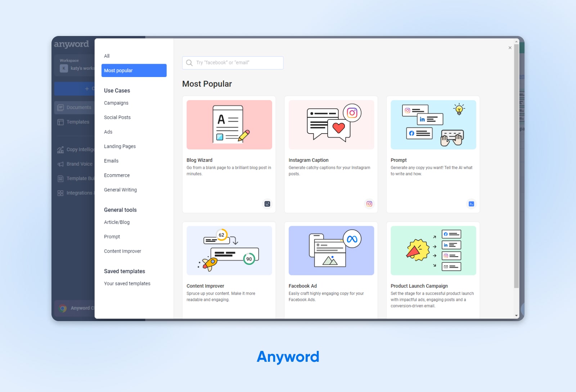Open Your saved templates
Image resolution: width=576 pixels, height=392 pixels.
coord(127,284)
